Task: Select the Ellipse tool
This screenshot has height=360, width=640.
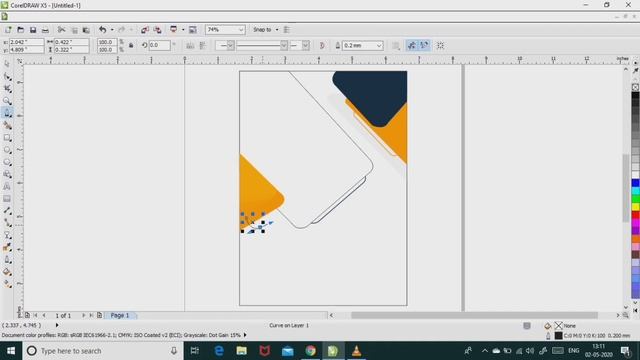Action: [7, 150]
